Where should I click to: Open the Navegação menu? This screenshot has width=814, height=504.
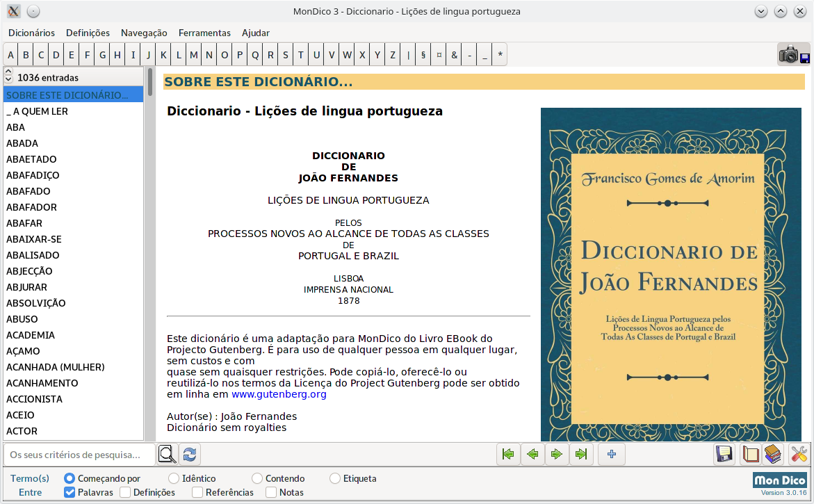click(x=144, y=33)
